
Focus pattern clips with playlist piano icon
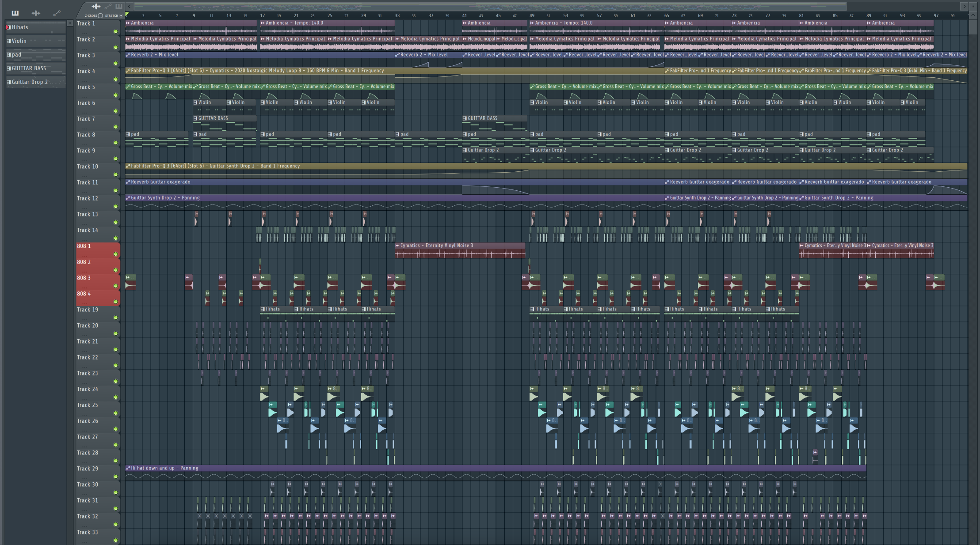click(118, 6)
